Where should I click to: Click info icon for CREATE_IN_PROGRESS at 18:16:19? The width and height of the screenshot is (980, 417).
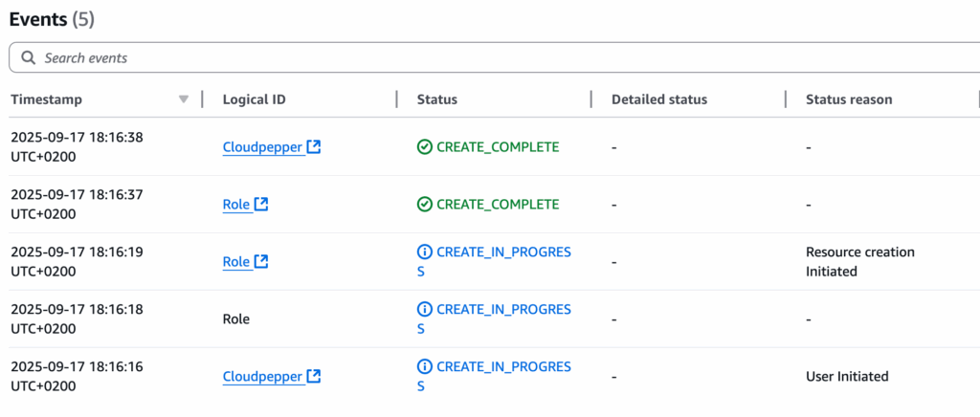(x=424, y=252)
